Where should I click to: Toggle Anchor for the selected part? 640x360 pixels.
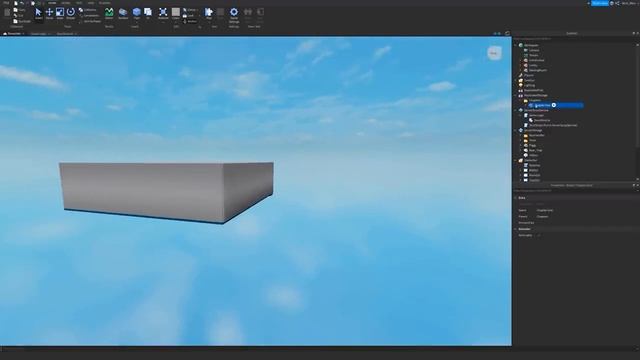coord(190,21)
